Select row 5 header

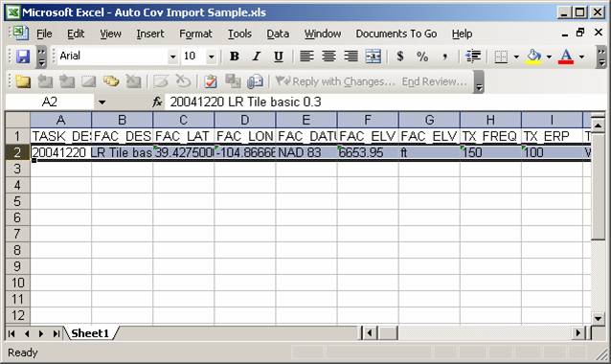17,201
